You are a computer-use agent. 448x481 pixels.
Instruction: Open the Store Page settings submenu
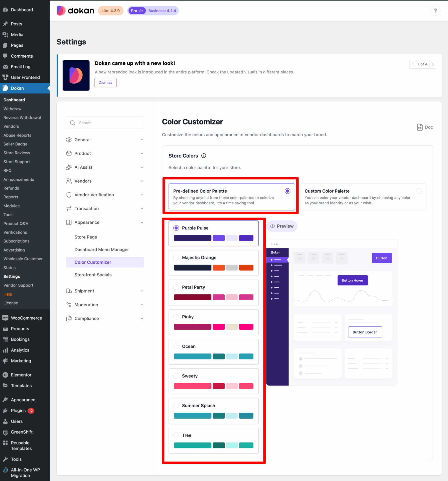(86, 237)
